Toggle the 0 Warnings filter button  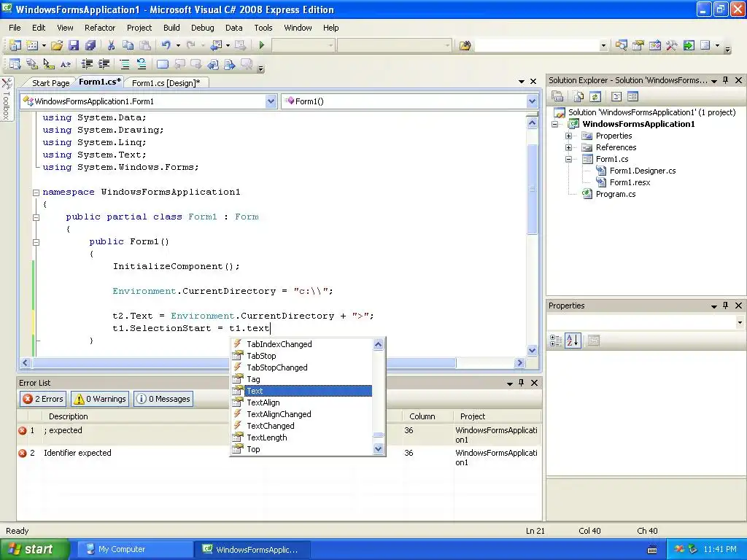coord(100,399)
